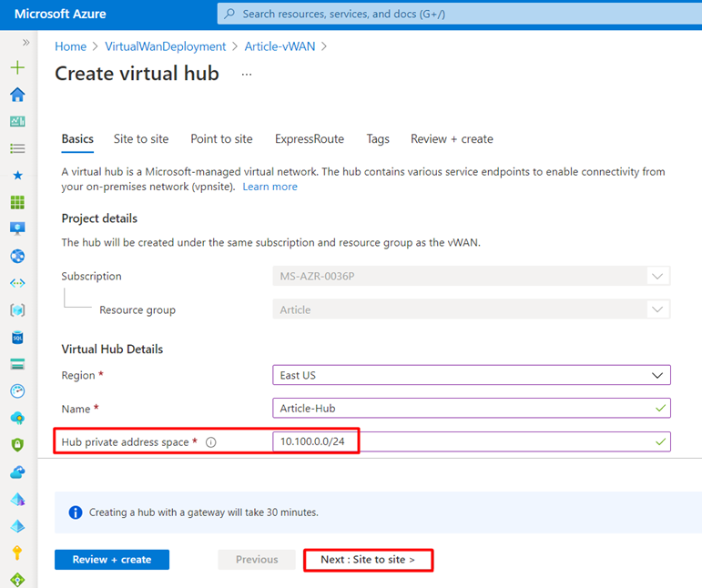The height and width of the screenshot is (588, 702).
Task: Go to Home breadcrumb link
Action: click(x=71, y=46)
